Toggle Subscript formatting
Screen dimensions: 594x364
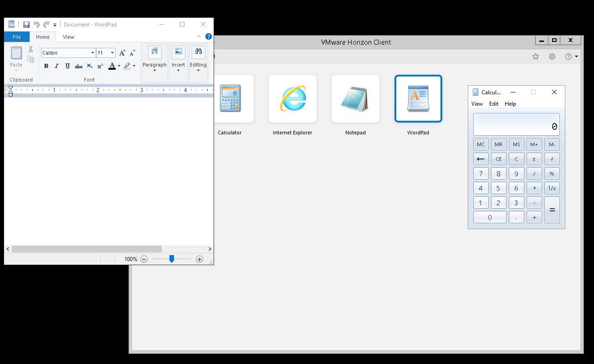pyautogui.click(x=90, y=66)
